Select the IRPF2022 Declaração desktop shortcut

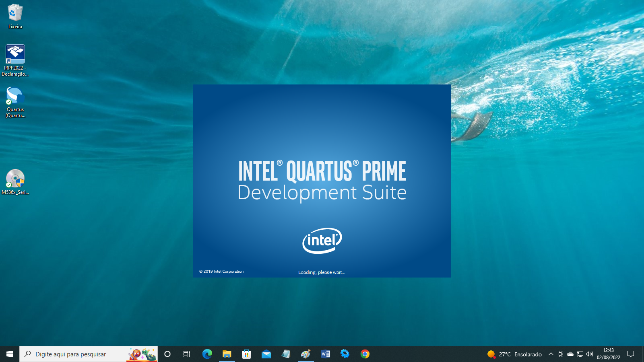tap(15, 60)
